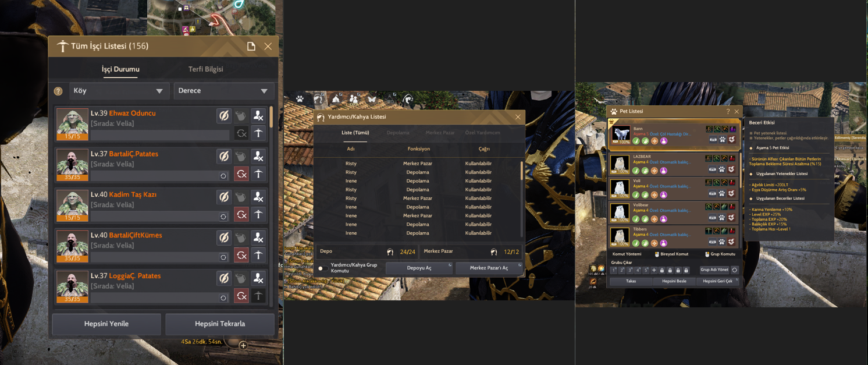868x365 pixels.
Task: Open the Köy filter dropdown
Action: [x=119, y=91]
